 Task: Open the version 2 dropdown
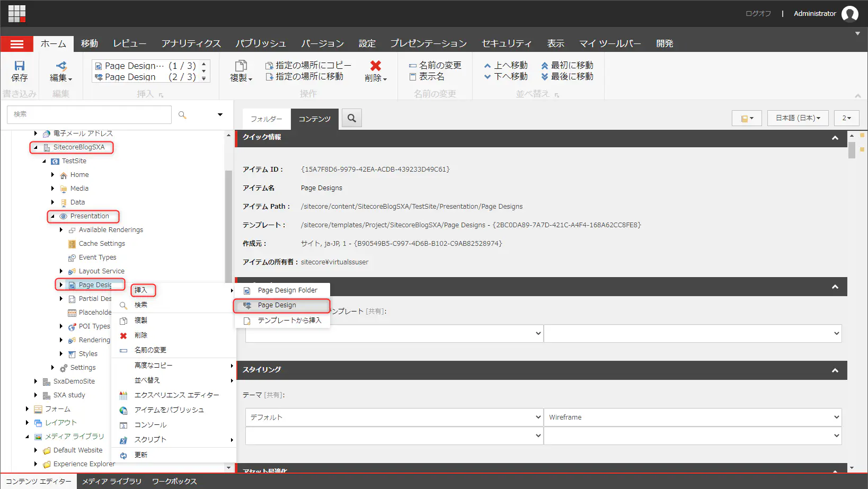(x=847, y=118)
